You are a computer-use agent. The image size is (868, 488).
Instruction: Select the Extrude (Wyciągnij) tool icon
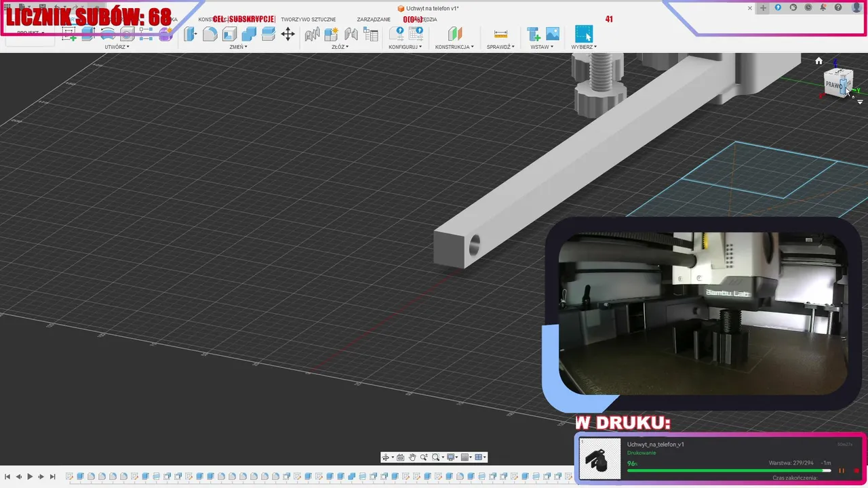pyautogui.click(x=88, y=34)
